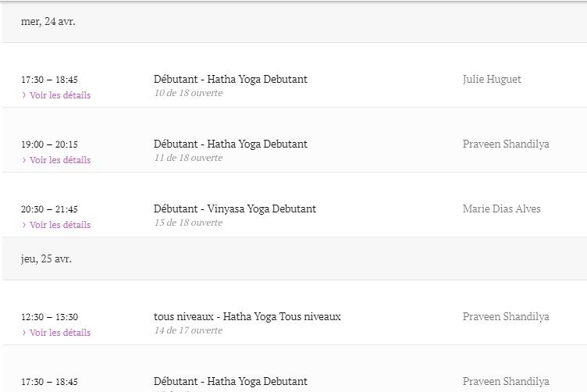Click the mer, 24 avr. date header

point(48,22)
